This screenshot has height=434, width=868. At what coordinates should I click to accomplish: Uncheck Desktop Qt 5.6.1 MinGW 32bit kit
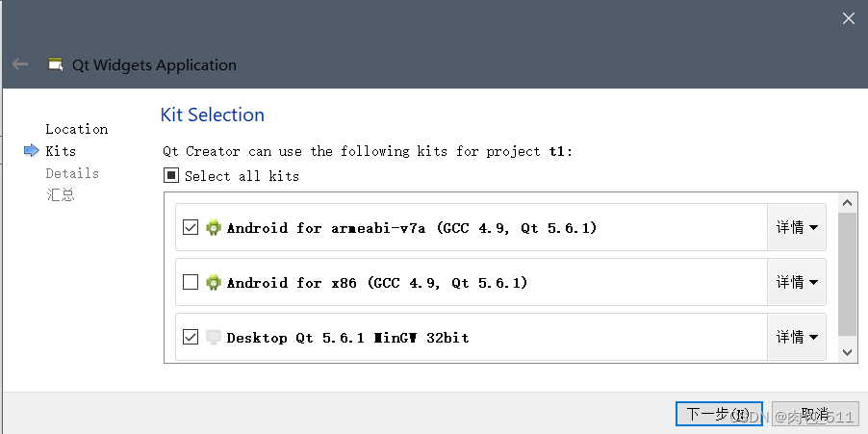pos(191,338)
